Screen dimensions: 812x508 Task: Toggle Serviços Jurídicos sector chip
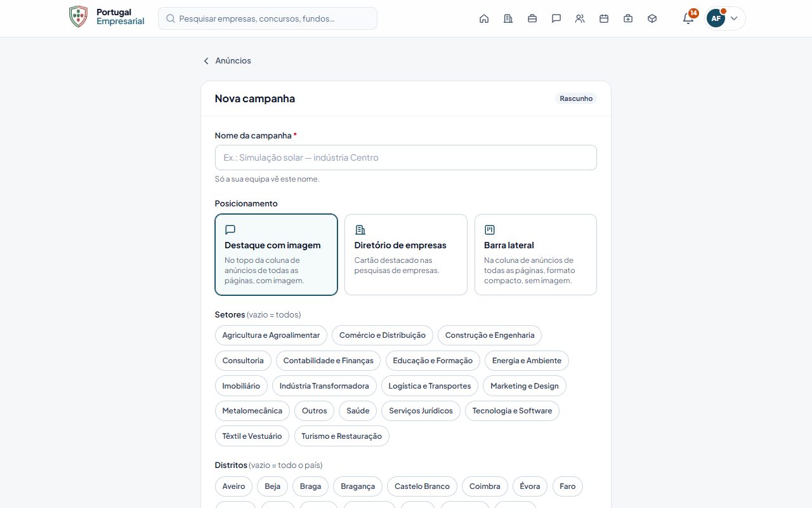click(421, 411)
